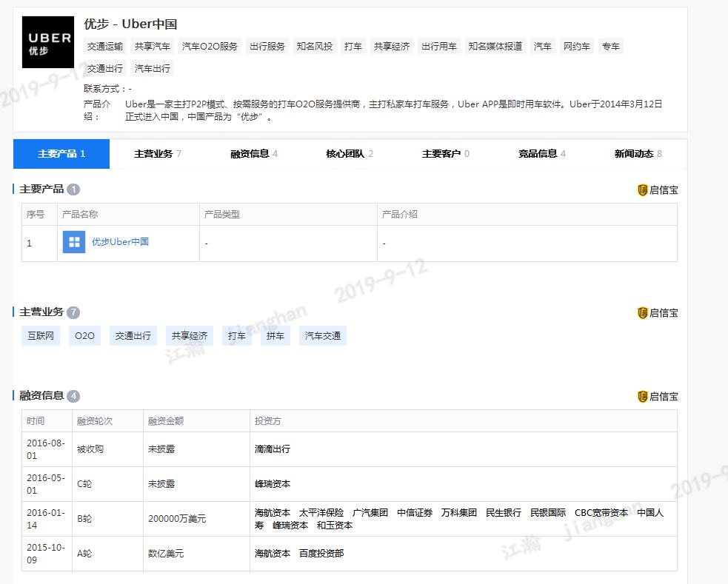The height and width of the screenshot is (584, 728).
Task: Select the 交通出行 business tag
Action: point(133,335)
